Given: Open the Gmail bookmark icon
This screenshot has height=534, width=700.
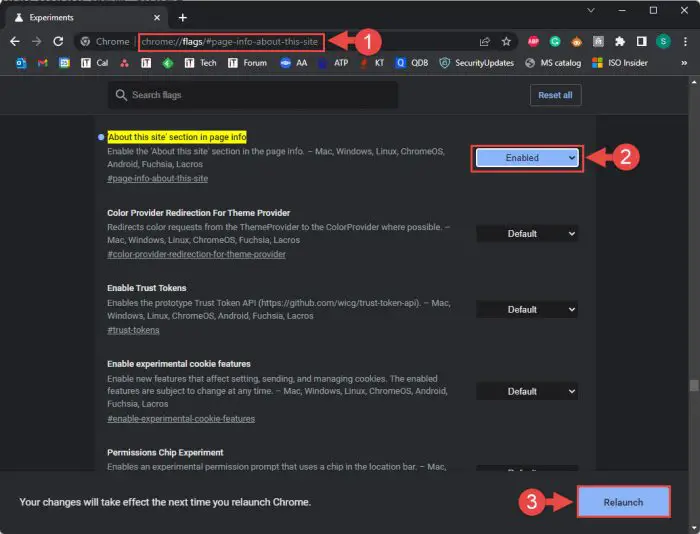Looking at the screenshot, I should coord(42,62).
